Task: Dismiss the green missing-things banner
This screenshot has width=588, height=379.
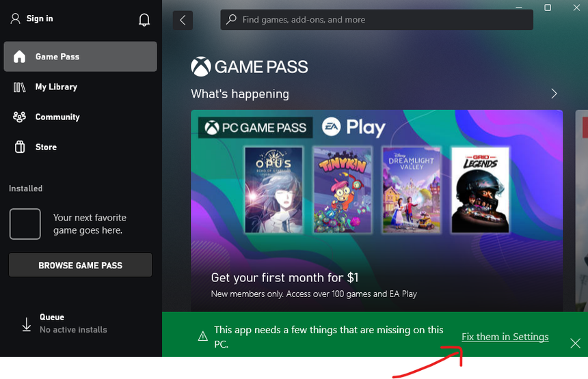Action: click(575, 343)
